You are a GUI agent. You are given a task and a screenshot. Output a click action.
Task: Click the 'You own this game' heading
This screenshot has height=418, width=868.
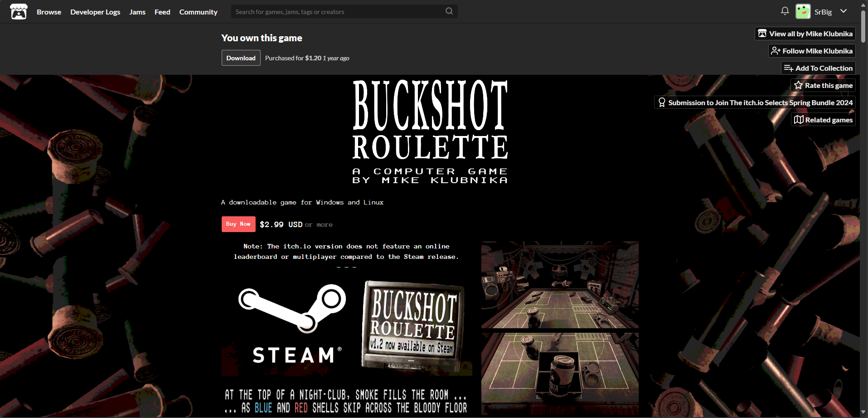tap(262, 38)
